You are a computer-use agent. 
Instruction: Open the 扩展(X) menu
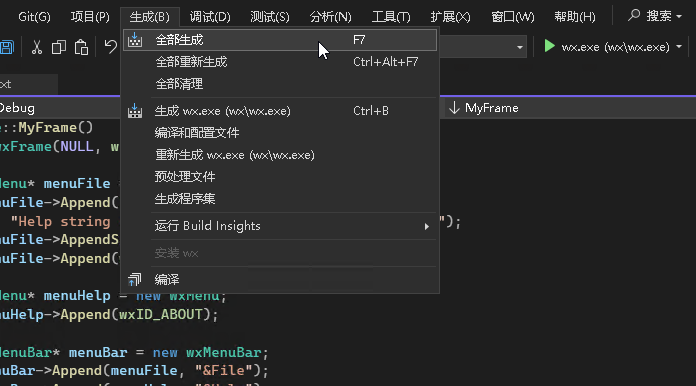(x=450, y=17)
